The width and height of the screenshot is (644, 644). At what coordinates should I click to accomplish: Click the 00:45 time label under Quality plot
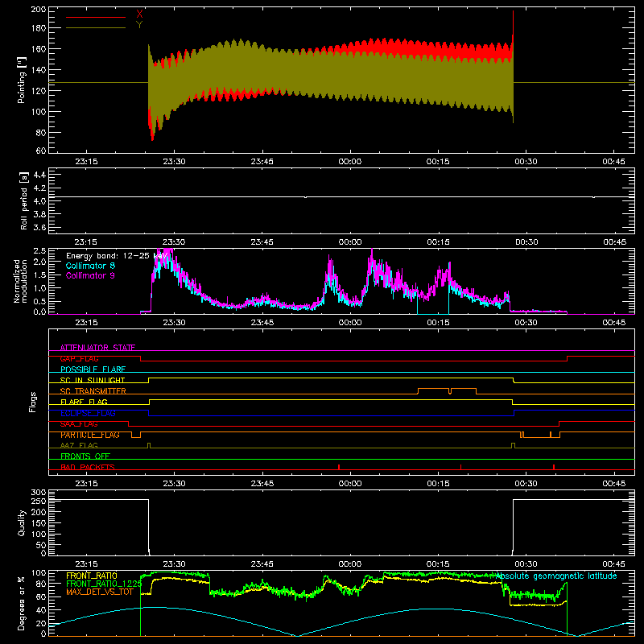pyautogui.click(x=614, y=564)
